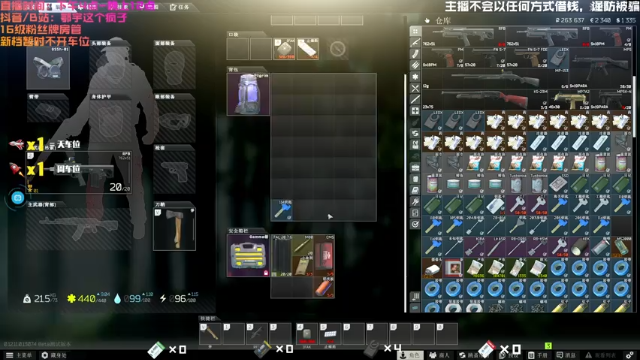Select the all-items grid filter in stash
Image resolution: width=640 pixels, height=360 pixels.
pyautogui.click(x=415, y=31)
